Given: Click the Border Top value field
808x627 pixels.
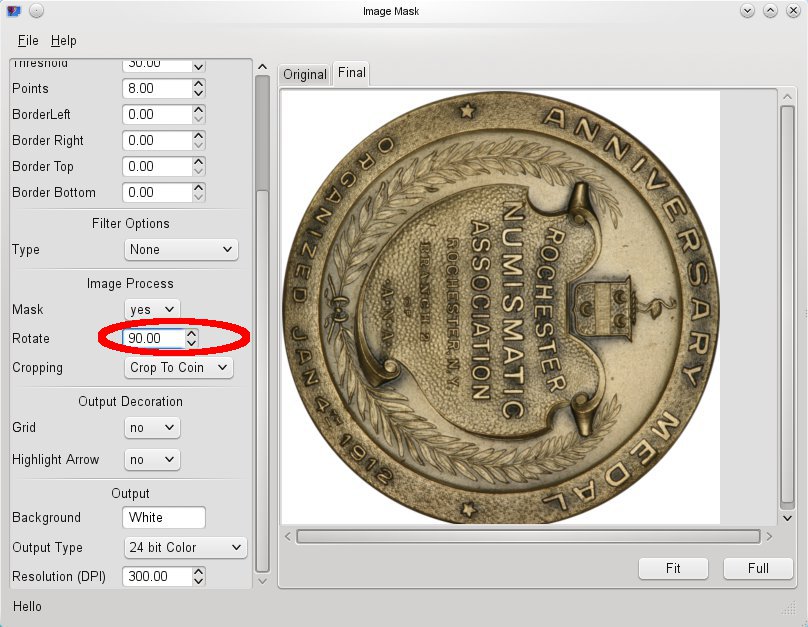Looking at the screenshot, I should 157,166.
